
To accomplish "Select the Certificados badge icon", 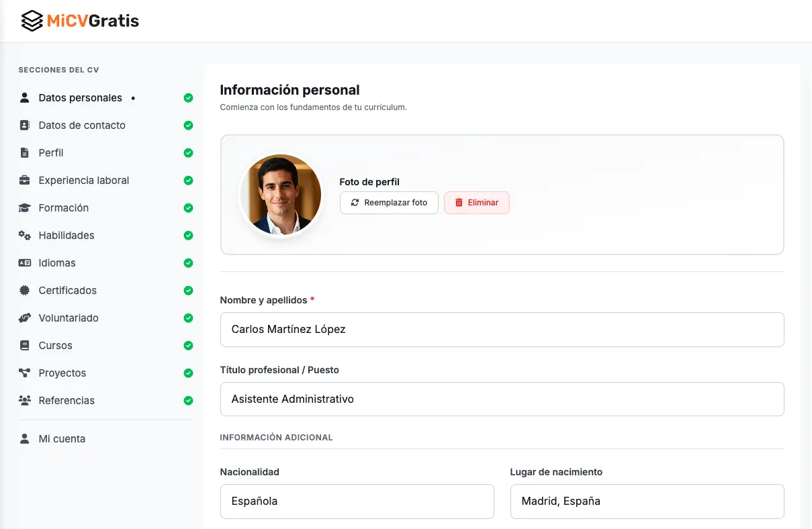I will (x=24, y=290).
